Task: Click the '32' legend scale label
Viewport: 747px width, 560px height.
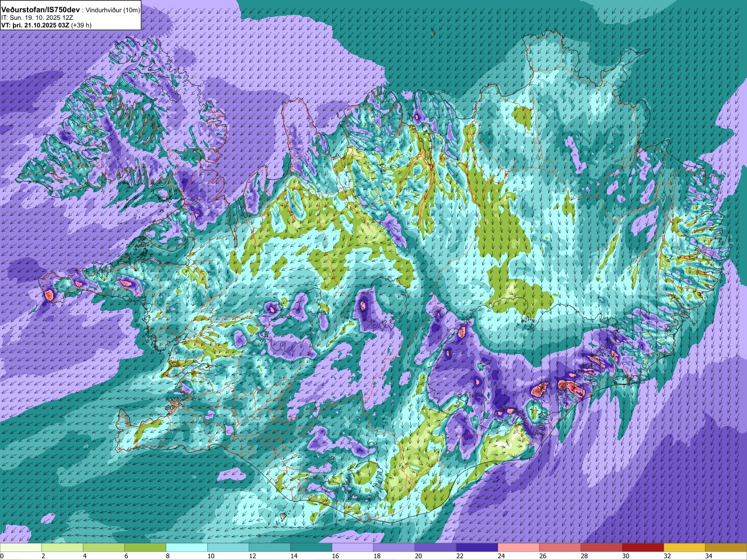Action: (x=666, y=556)
